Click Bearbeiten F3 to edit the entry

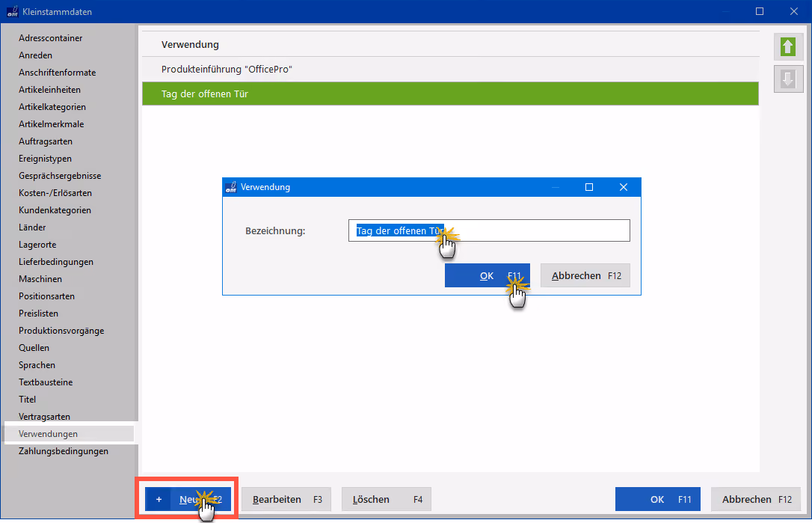point(286,499)
